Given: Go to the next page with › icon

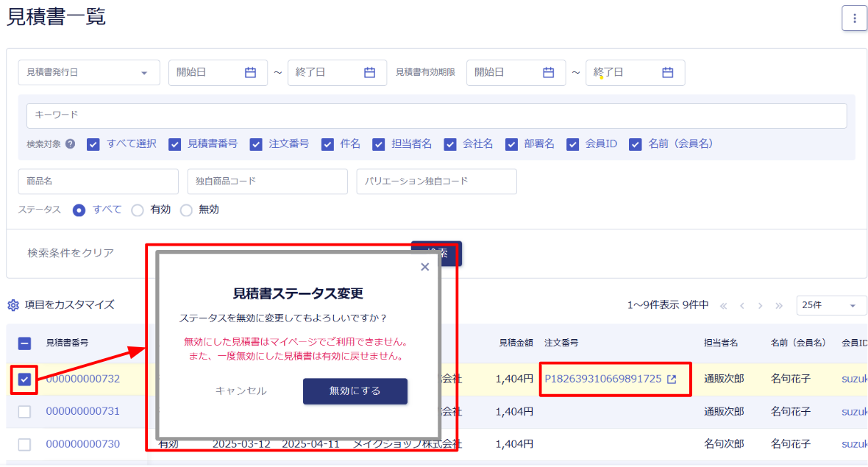Looking at the screenshot, I should pyautogui.click(x=760, y=304).
